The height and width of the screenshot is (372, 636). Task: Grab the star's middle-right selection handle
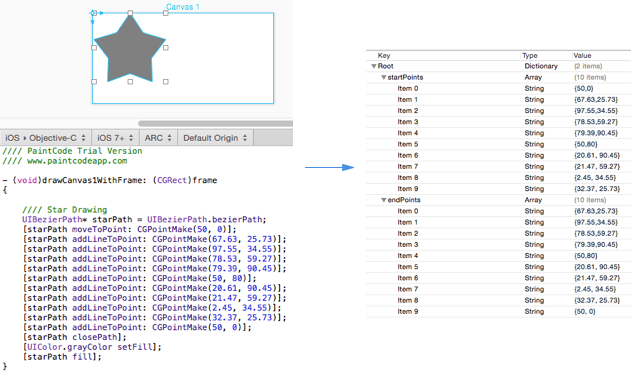[165, 47]
